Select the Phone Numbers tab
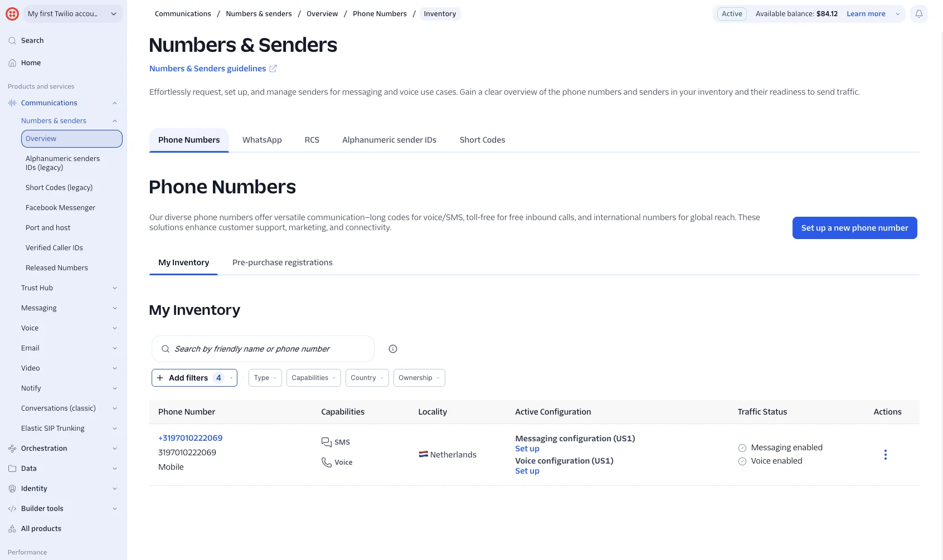The height and width of the screenshot is (560, 943). coord(189,140)
